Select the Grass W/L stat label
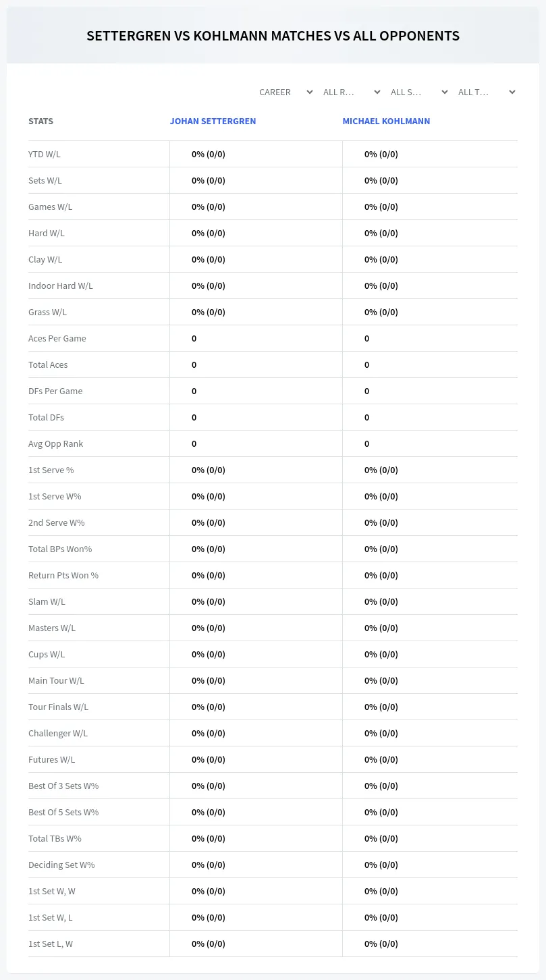Screen dimensions: 546x980 47,312
